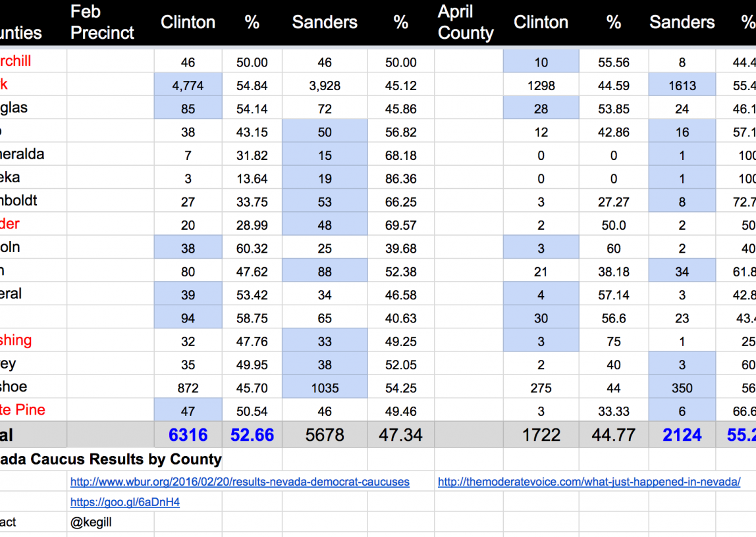
Task: Select the Sanders total cell showing 2124
Action: pos(682,435)
